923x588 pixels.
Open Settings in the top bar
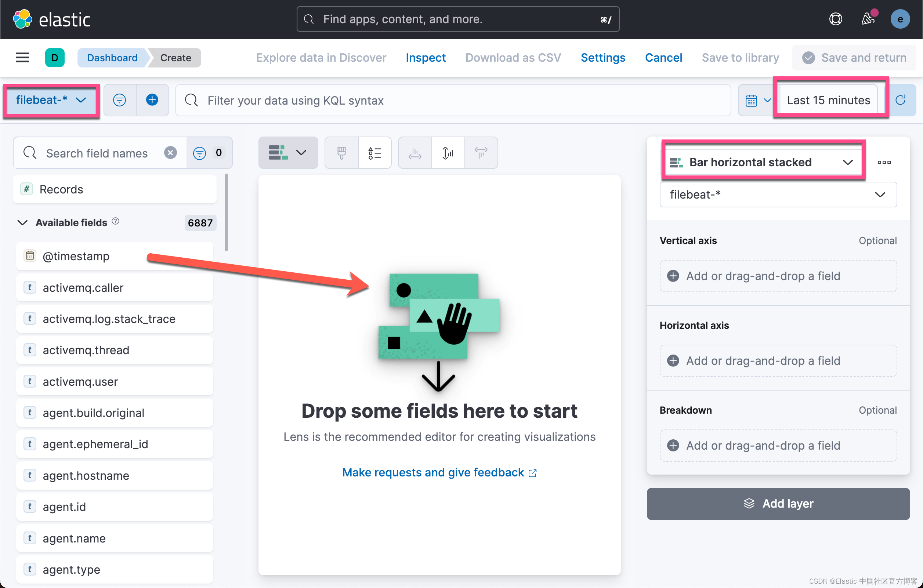pos(602,58)
